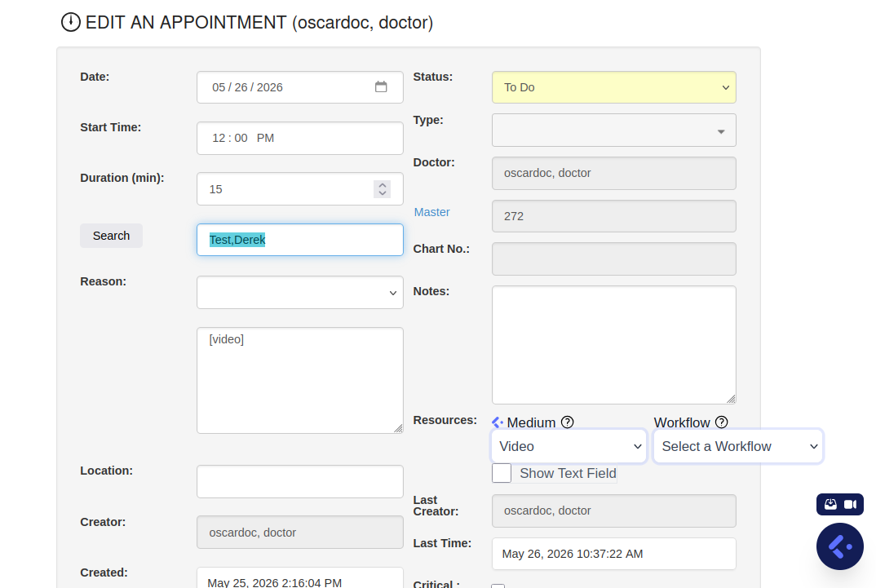
Task: Click the Chart No. field
Action: pos(614,259)
